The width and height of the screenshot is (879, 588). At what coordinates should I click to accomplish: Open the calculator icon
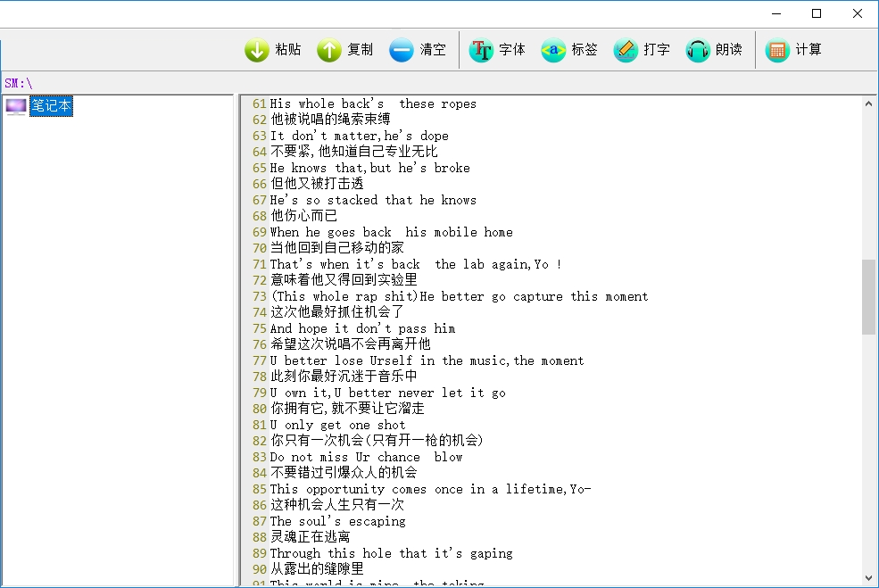click(x=777, y=50)
